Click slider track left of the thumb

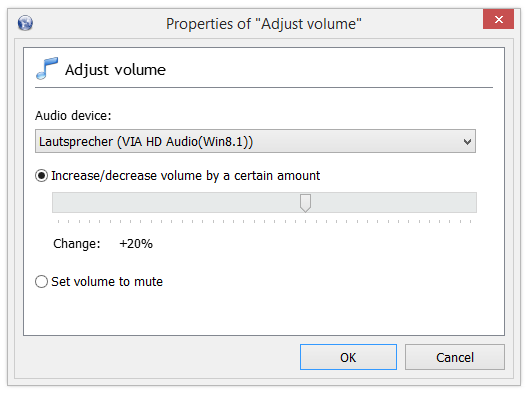(x=176, y=203)
